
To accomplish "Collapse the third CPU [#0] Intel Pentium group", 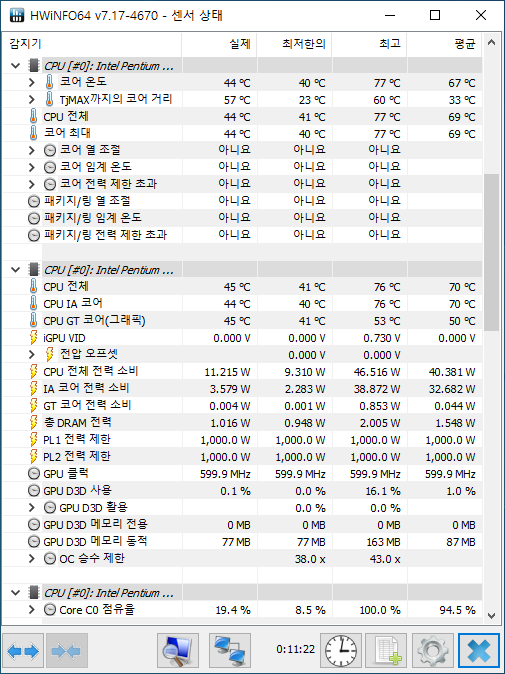I will pyautogui.click(x=15, y=593).
